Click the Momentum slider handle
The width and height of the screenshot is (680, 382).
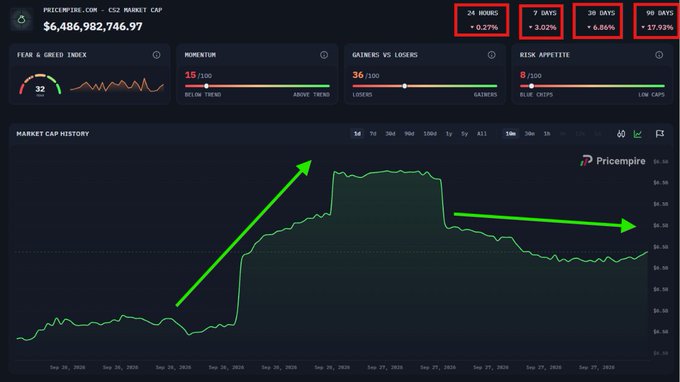206,86
